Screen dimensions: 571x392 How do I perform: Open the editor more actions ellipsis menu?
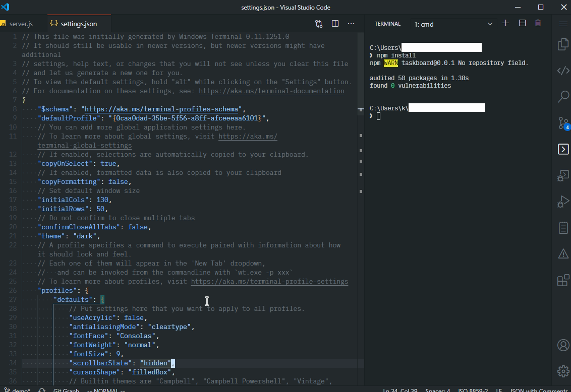coord(351,23)
